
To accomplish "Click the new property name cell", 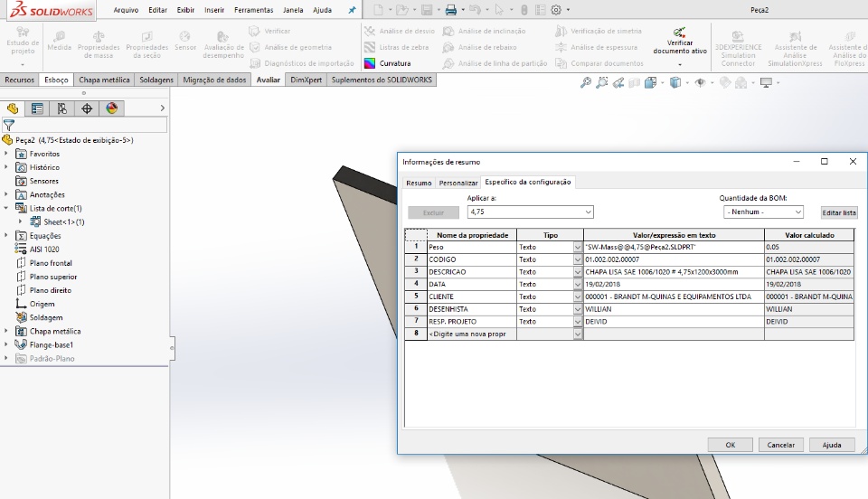I will point(472,334).
